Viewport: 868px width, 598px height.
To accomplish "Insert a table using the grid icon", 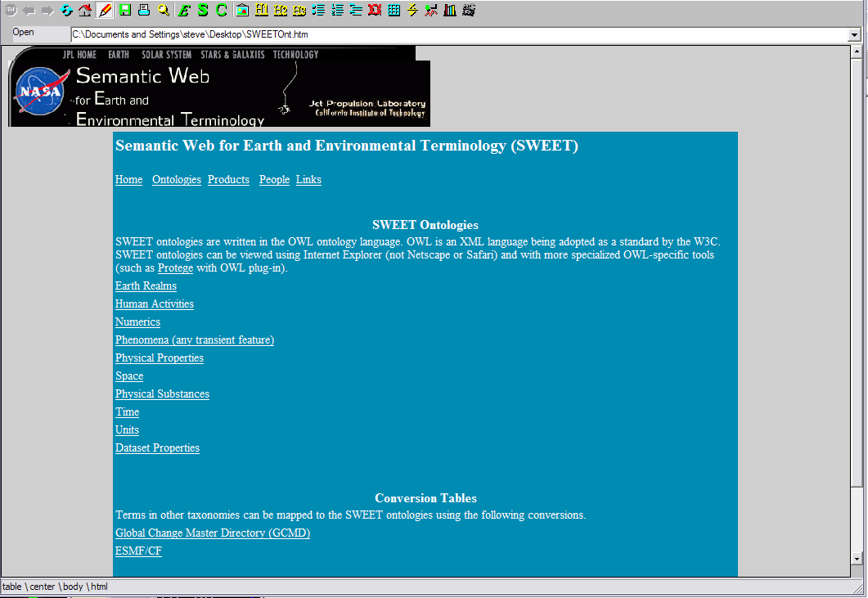I will (394, 10).
